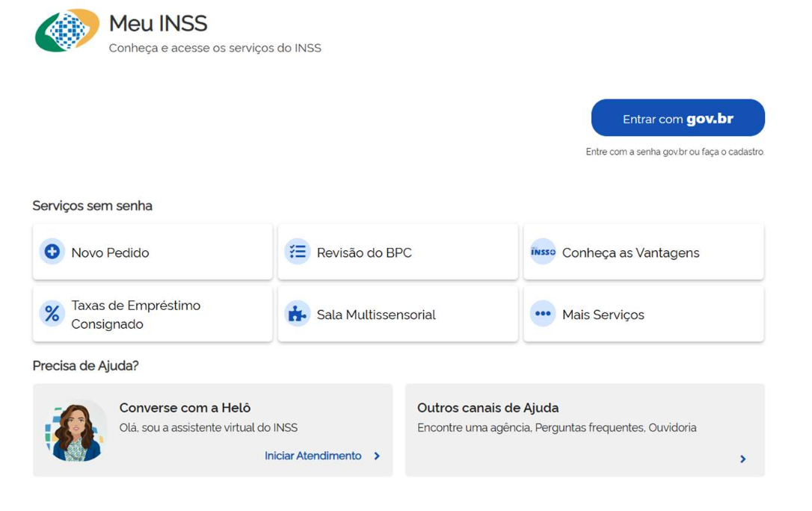This screenshot has height=511, width=812.
Task: Open the Sala Multissensorial service
Action: [398, 314]
